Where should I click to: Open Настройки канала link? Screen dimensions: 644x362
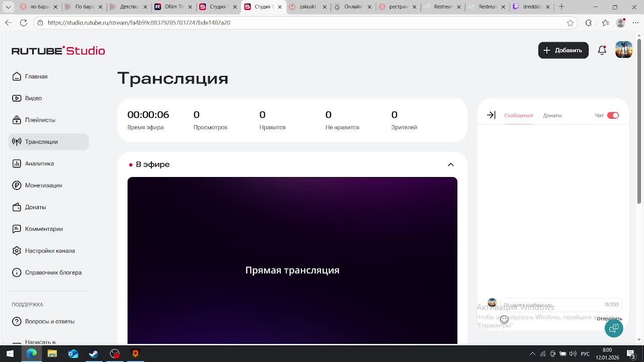(50, 250)
